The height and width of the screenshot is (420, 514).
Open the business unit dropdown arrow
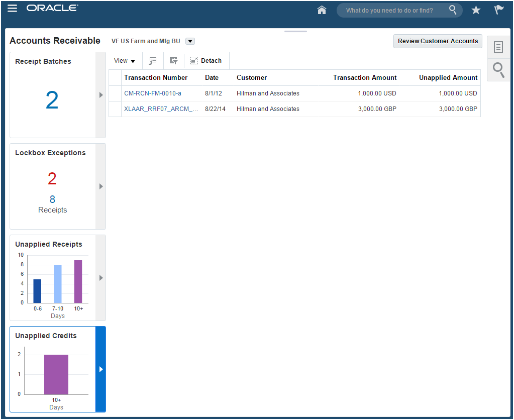[x=190, y=41]
